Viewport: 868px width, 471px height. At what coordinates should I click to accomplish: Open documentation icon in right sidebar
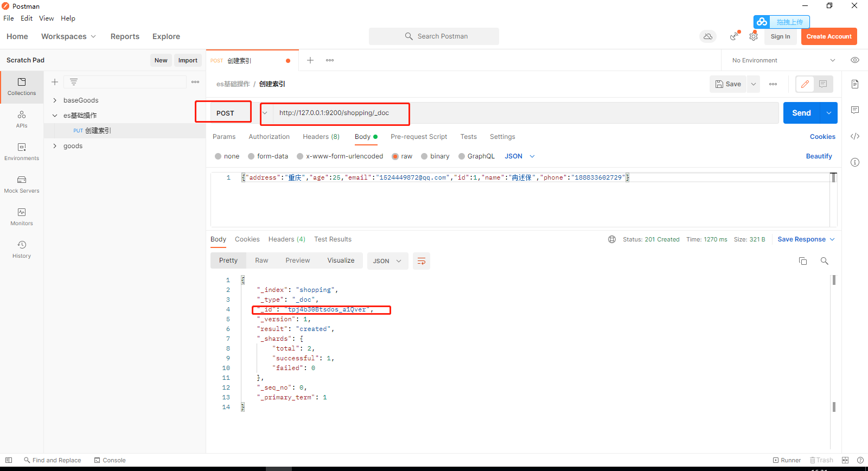point(855,84)
